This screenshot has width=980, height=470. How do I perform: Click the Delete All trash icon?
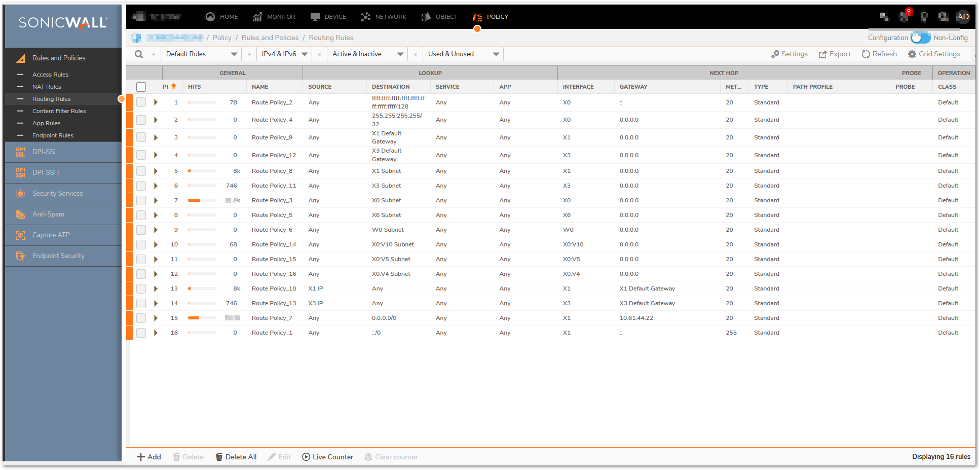(219, 457)
